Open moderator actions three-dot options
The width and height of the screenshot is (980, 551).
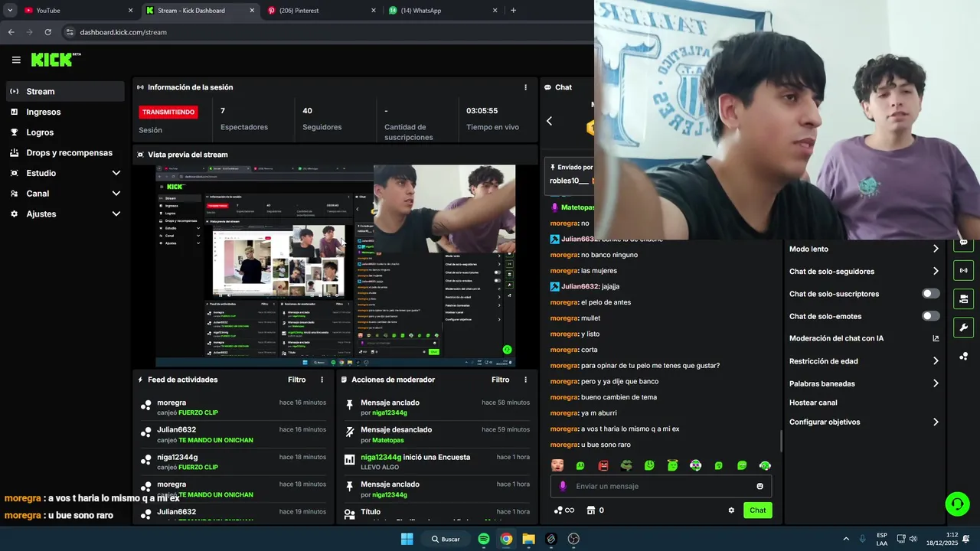(525, 380)
